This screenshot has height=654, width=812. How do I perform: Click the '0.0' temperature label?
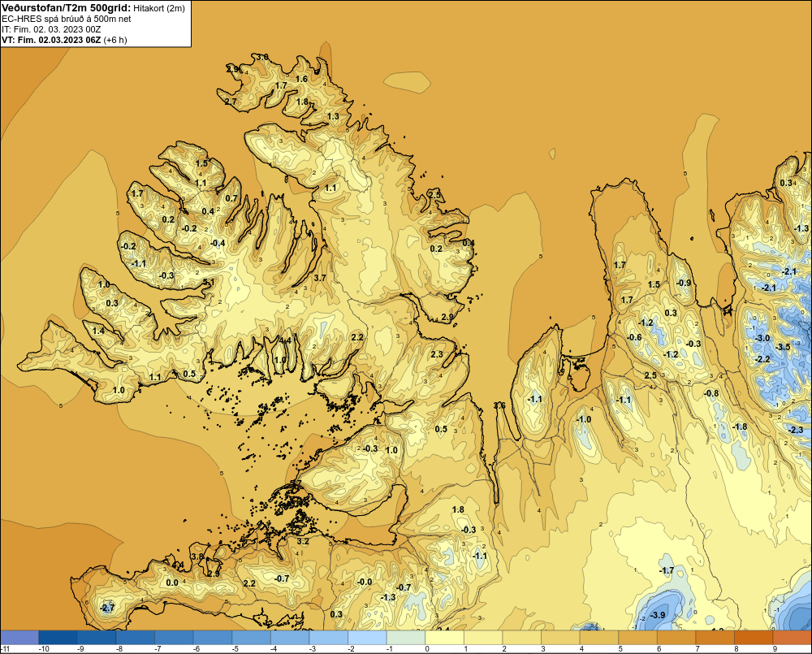[172, 583]
